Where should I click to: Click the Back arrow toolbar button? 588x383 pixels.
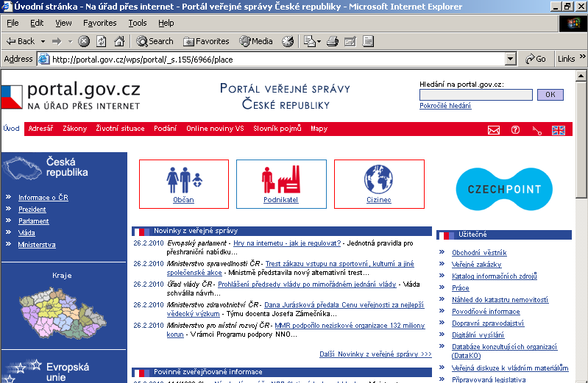pos(21,41)
